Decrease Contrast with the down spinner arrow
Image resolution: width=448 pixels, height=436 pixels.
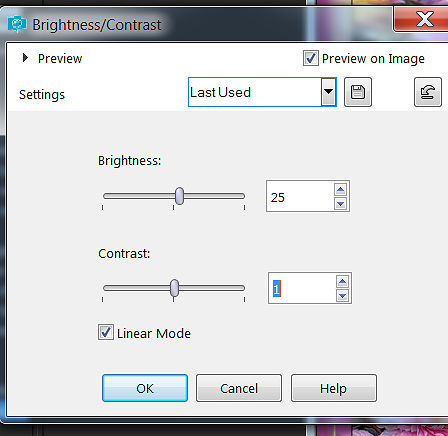342,295
